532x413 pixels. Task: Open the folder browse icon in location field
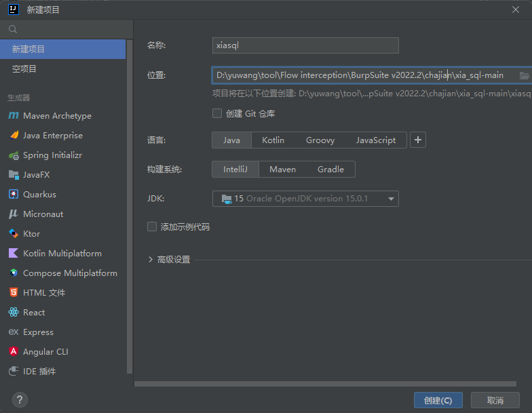coord(524,75)
